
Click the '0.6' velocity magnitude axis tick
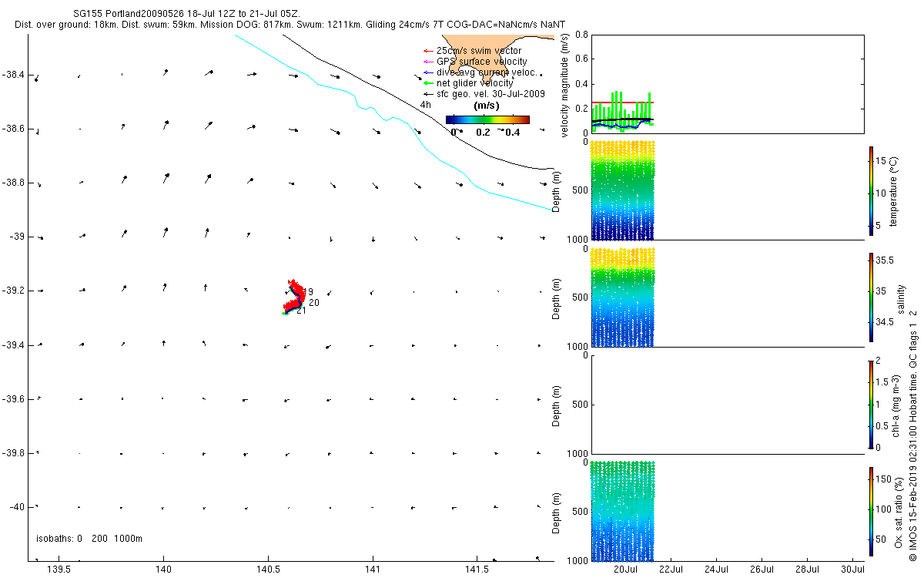point(581,59)
